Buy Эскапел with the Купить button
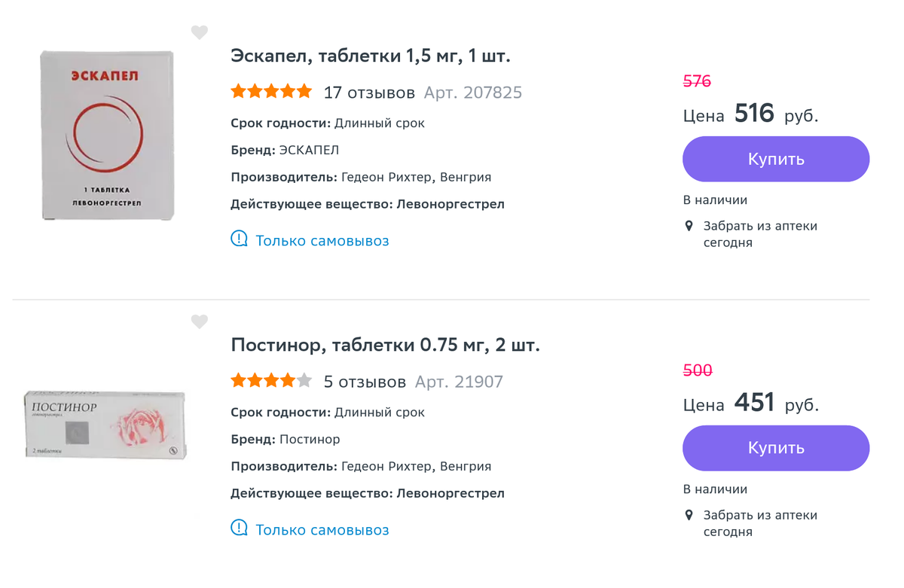Screen dimensions: 904x588 pyautogui.click(x=776, y=159)
